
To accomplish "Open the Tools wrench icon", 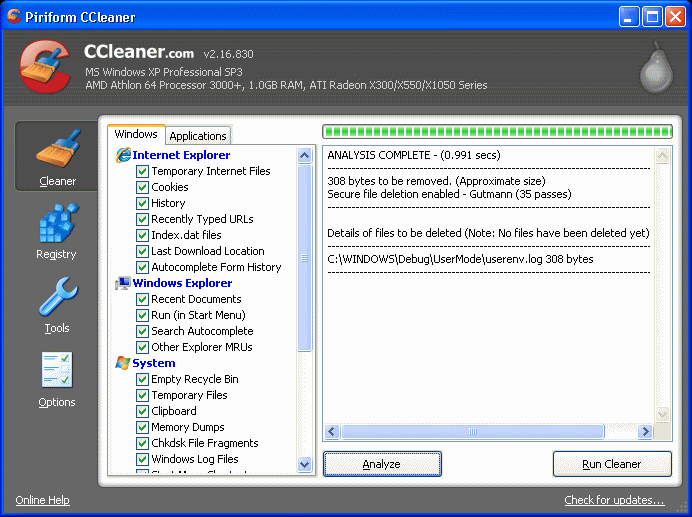I will click(x=58, y=297).
